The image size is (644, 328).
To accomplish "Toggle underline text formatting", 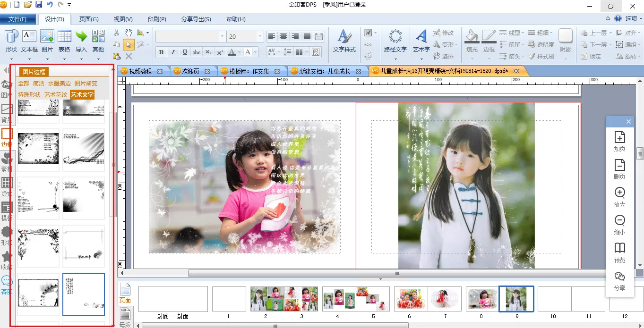I will point(185,52).
